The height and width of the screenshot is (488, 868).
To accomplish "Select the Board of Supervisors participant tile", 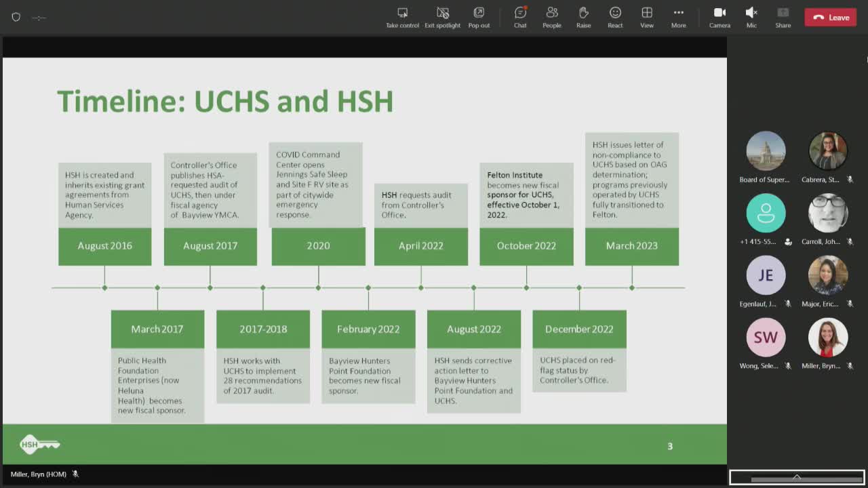I will point(766,150).
